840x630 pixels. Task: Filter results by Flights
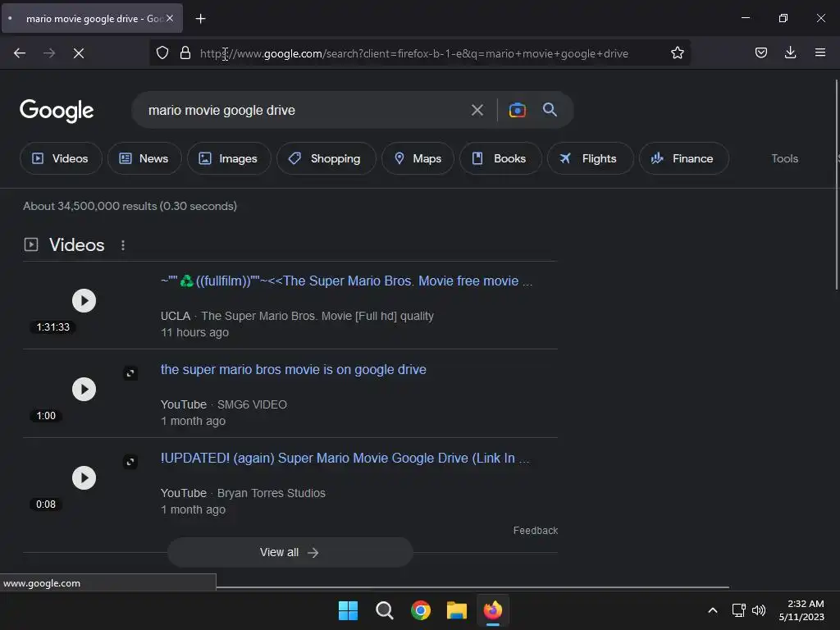pos(590,158)
